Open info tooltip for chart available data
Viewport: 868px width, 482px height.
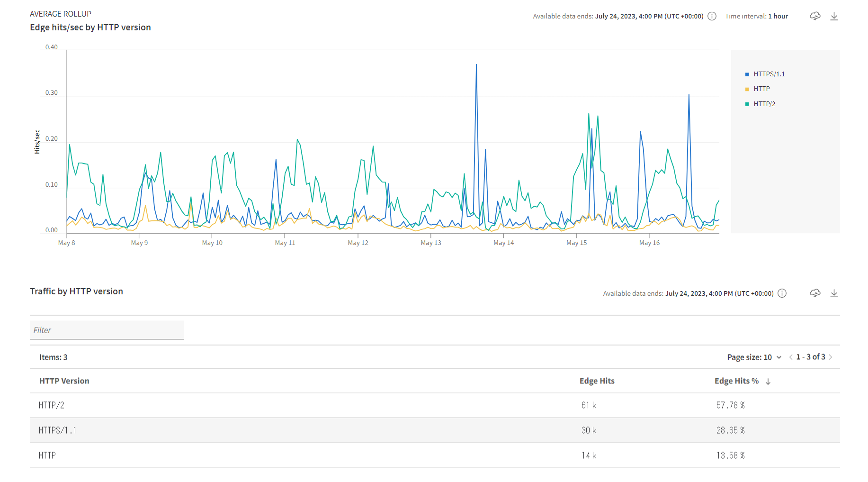coord(712,16)
